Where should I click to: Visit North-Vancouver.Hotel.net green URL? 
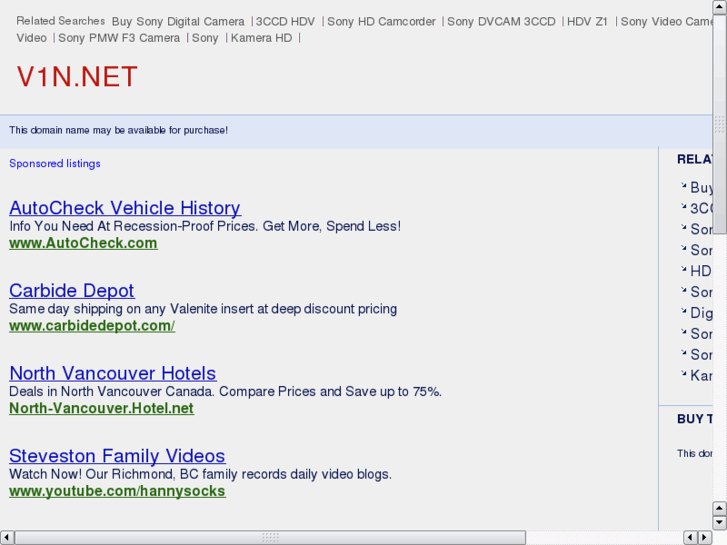tap(102, 408)
